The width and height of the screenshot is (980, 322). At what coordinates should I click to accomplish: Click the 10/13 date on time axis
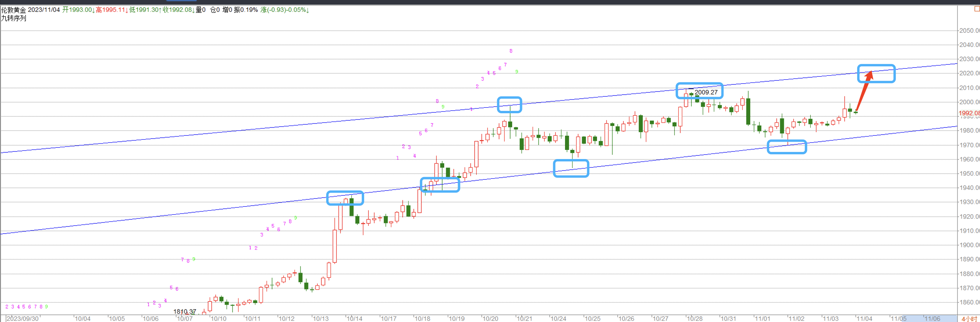pyautogui.click(x=320, y=318)
